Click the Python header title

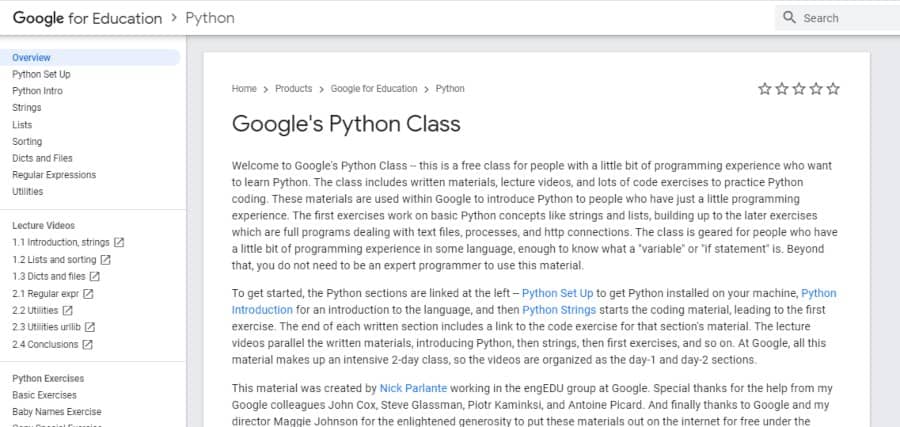210,18
